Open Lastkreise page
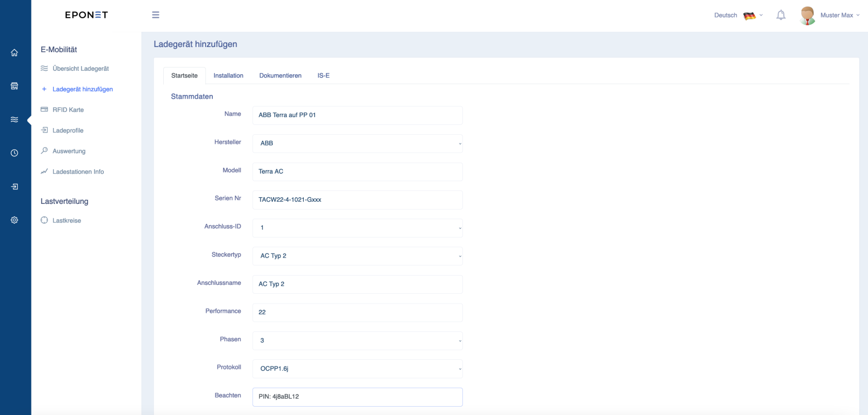 point(67,220)
